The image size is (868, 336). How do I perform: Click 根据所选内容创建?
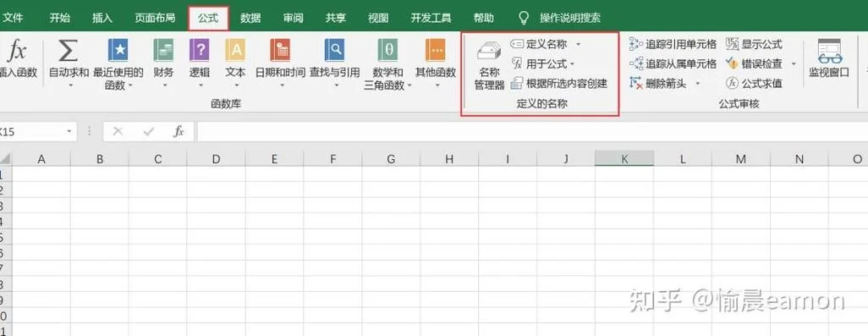559,84
